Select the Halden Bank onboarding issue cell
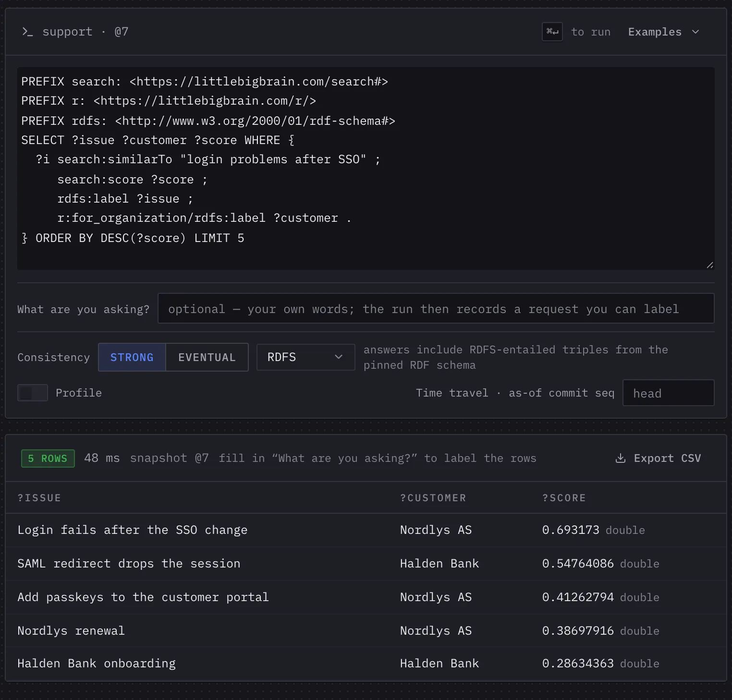 tap(97, 664)
